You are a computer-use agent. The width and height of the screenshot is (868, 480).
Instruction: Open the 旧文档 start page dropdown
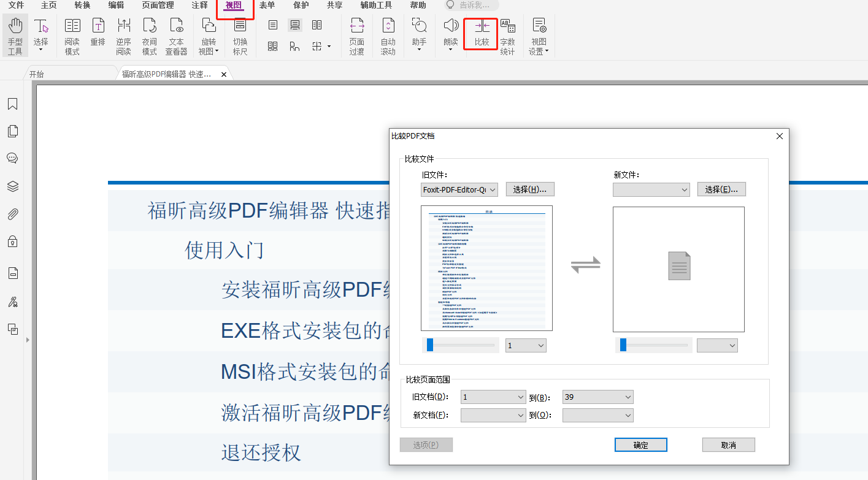[493, 397]
